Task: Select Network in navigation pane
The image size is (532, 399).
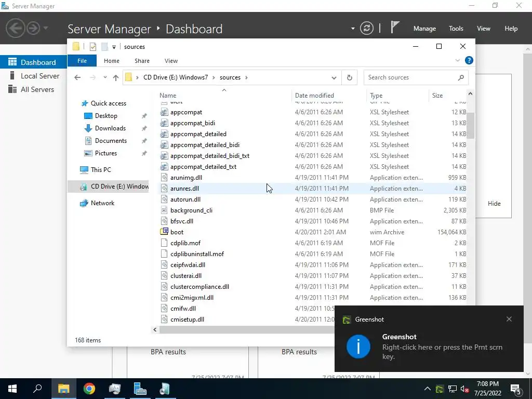Action: tap(102, 203)
